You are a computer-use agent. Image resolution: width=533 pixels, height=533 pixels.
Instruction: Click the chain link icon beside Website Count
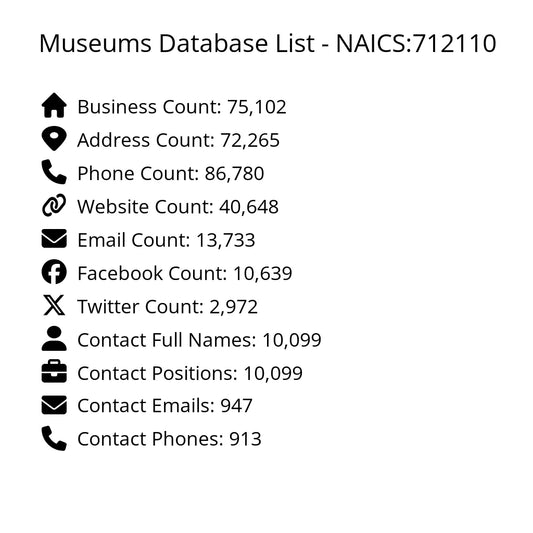click(x=54, y=205)
